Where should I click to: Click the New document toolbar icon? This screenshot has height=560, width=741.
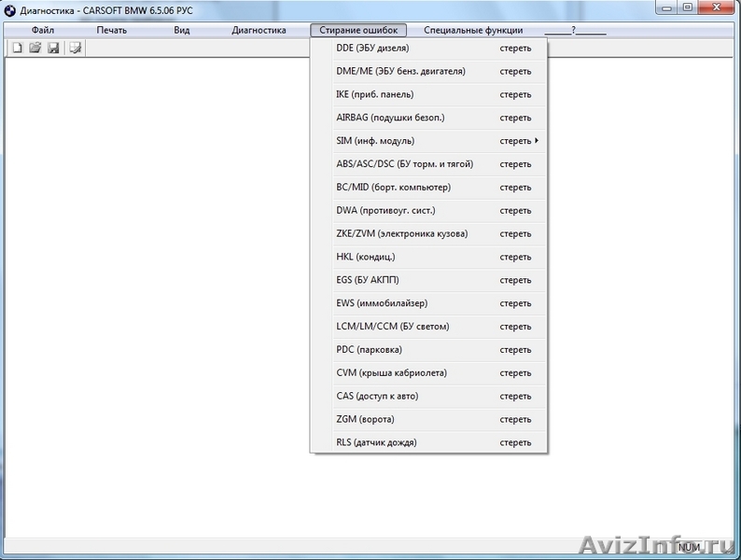tap(18, 48)
